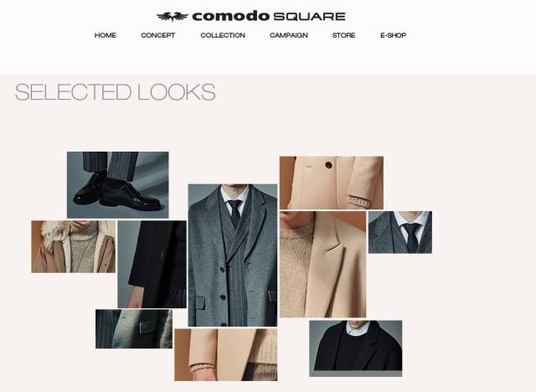Select the CAMPAIGN navigation link

pyautogui.click(x=288, y=35)
